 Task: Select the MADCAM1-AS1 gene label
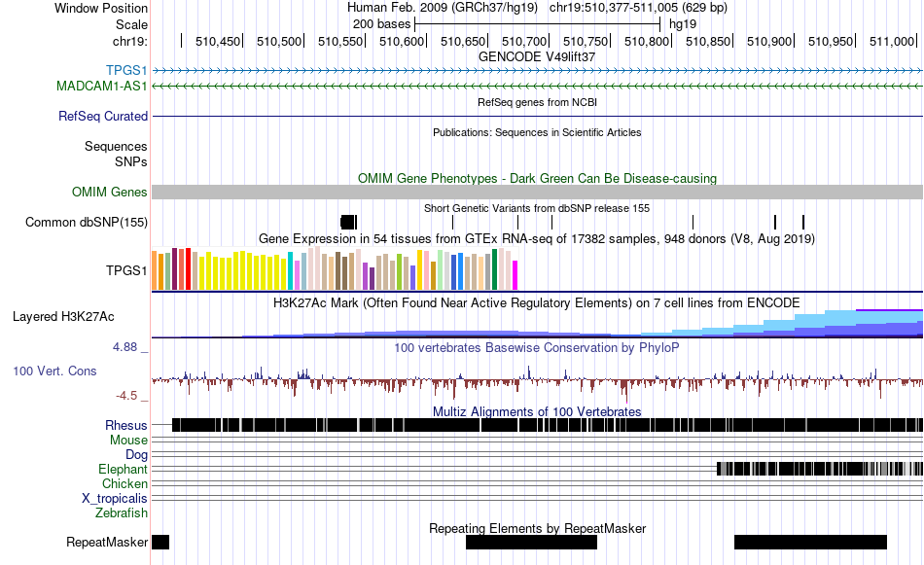pos(101,86)
